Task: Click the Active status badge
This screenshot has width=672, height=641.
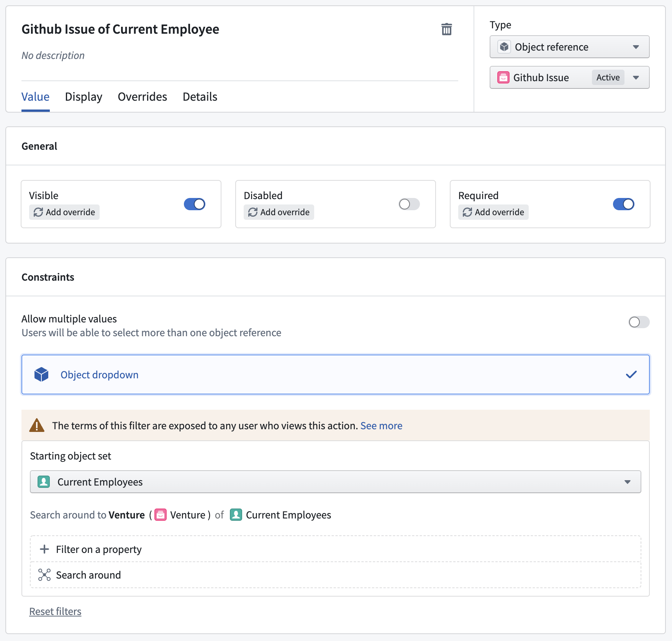Action: click(x=608, y=77)
